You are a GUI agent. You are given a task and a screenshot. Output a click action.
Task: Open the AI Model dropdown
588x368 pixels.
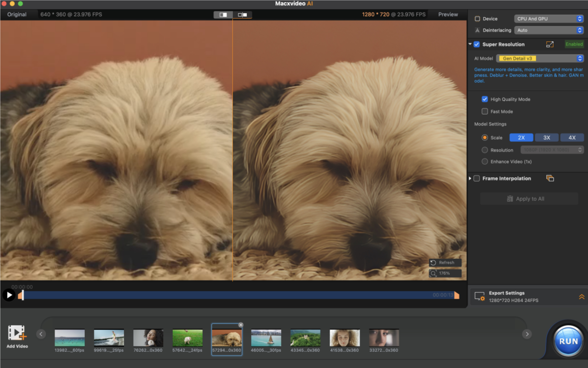[x=540, y=58]
